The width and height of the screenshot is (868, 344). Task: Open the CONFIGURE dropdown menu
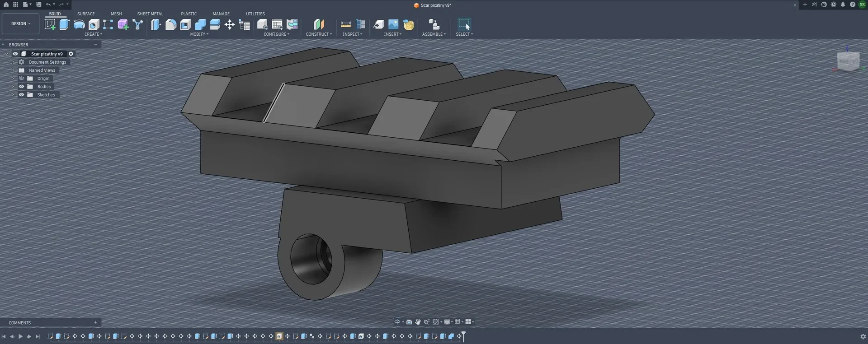coord(277,34)
